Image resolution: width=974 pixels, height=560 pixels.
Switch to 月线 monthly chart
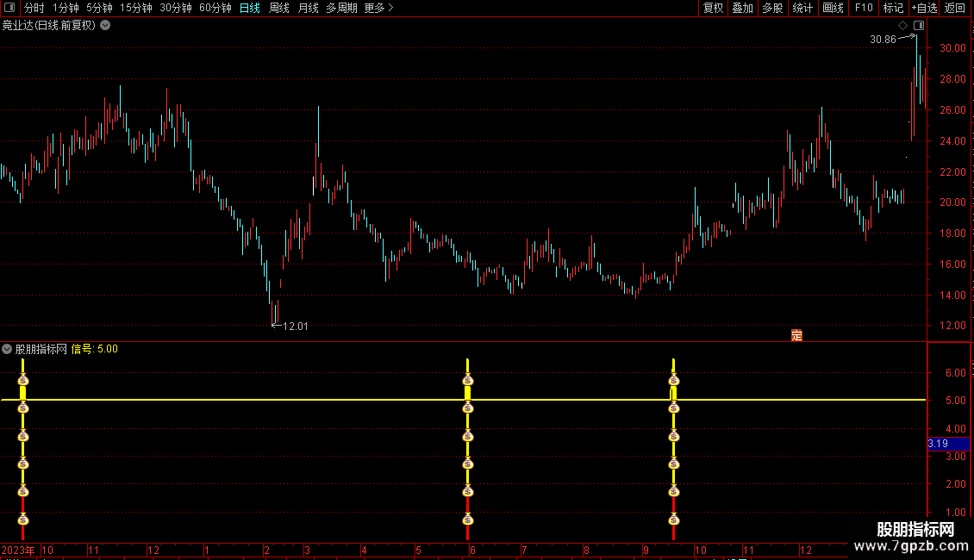point(308,8)
